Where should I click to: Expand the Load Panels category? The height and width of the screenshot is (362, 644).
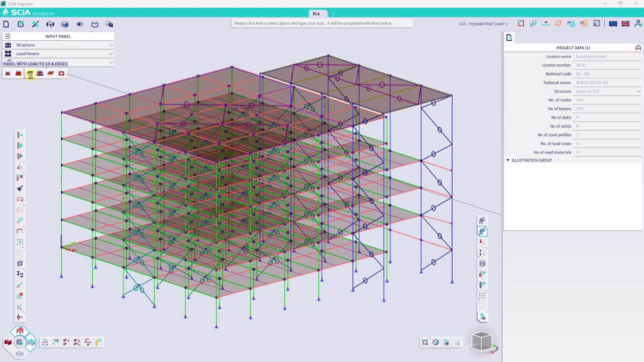point(58,54)
